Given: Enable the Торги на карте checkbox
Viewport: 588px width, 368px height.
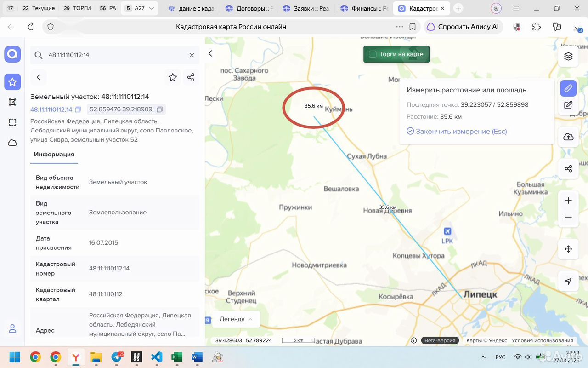Looking at the screenshot, I should (x=373, y=54).
